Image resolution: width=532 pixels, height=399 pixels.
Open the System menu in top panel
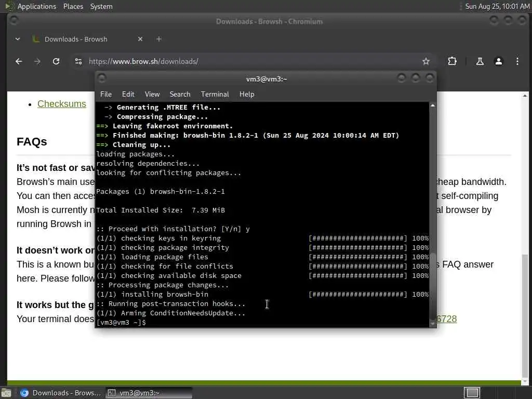point(101,6)
